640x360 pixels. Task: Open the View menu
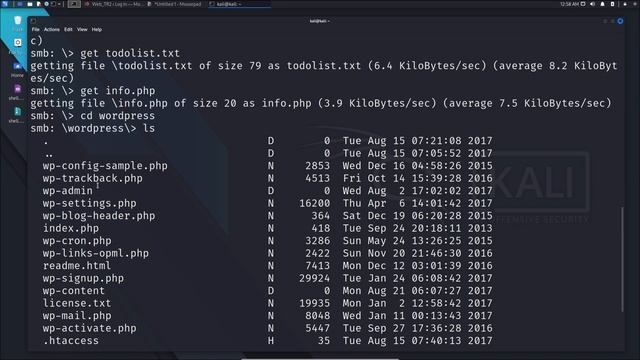(82, 29)
